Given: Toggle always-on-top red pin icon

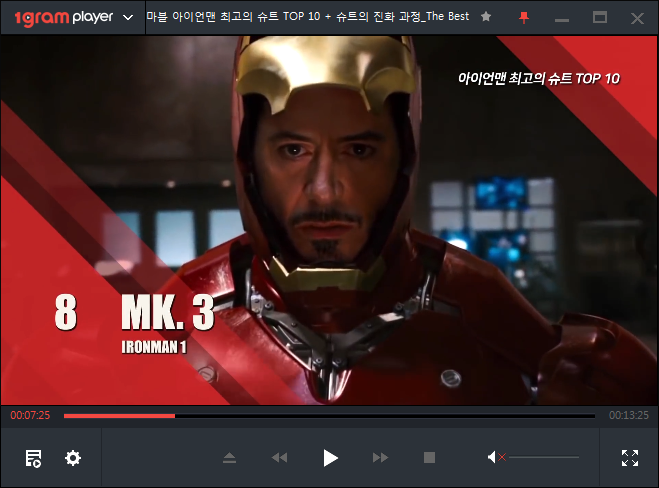Looking at the screenshot, I should coord(524,18).
